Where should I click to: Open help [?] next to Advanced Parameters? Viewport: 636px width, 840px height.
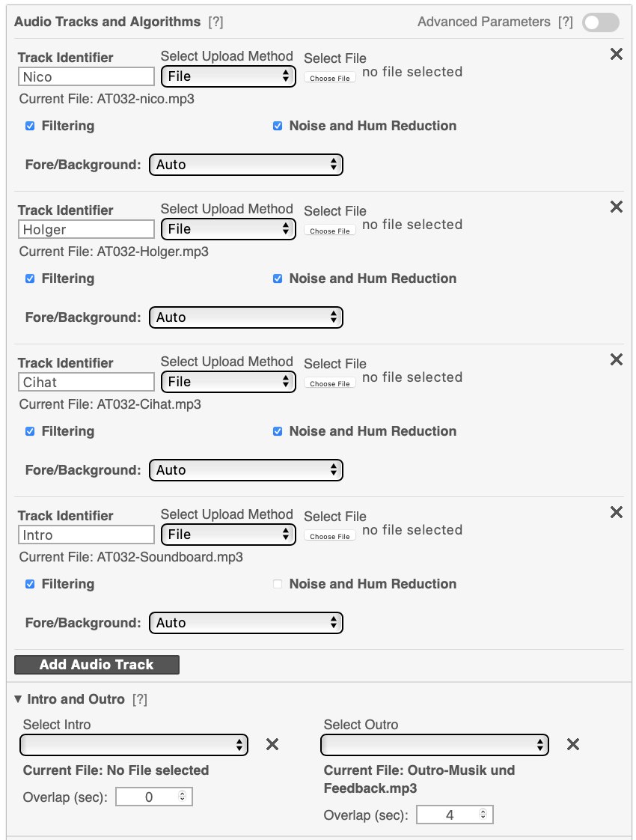tap(566, 22)
